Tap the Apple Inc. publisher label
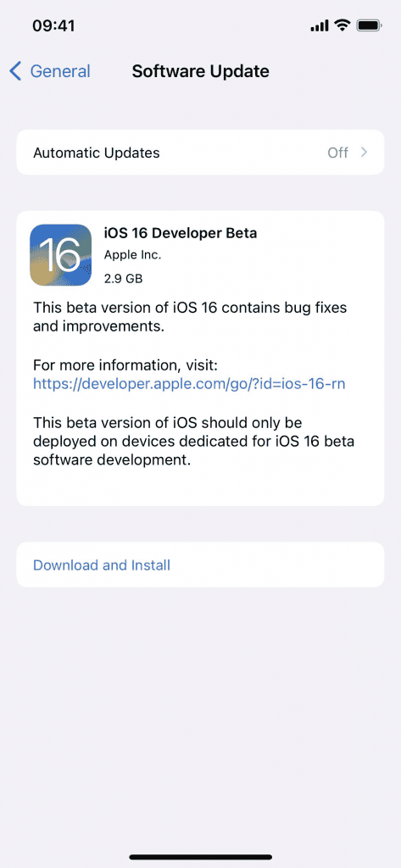The width and height of the screenshot is (401, 868). point(132,256)
